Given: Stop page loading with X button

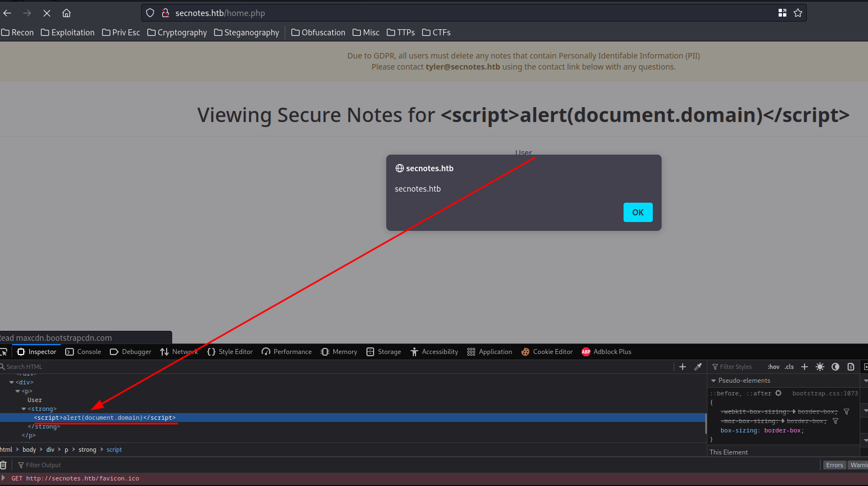Looking at the screenshot, I should pos(47,13).
